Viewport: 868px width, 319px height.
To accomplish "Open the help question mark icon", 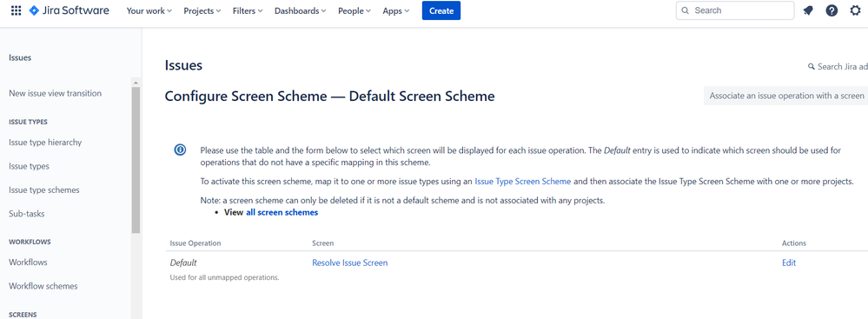I will tap(832, 10).
